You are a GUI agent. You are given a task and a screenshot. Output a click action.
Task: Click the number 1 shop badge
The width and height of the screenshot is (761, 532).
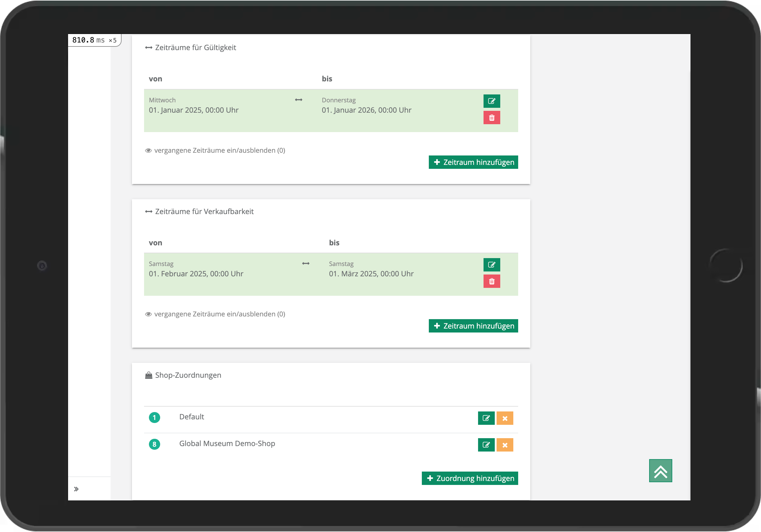(x=154, y=418)
